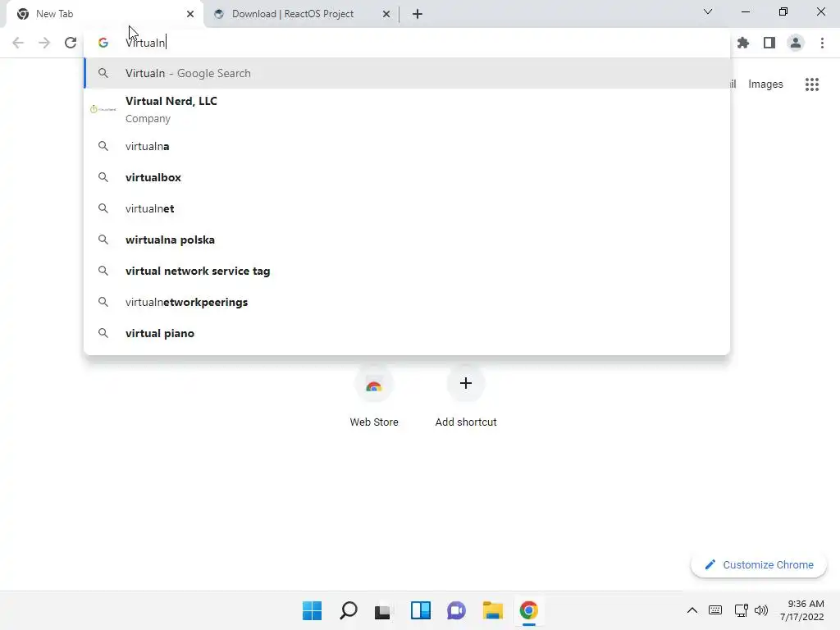Select the New Tab tab

click(104, 14)
